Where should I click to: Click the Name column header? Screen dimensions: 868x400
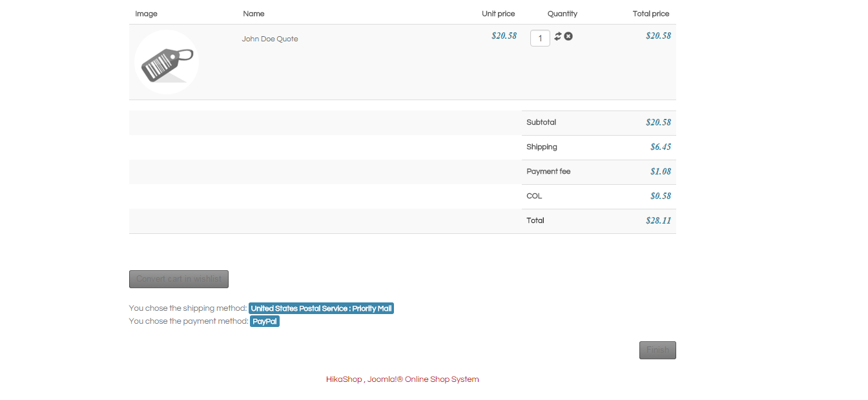(254, 14)
